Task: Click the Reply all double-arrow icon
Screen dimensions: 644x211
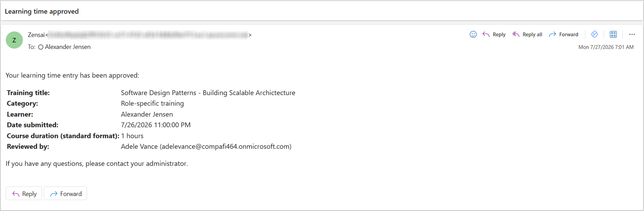Action: point(516,34)
